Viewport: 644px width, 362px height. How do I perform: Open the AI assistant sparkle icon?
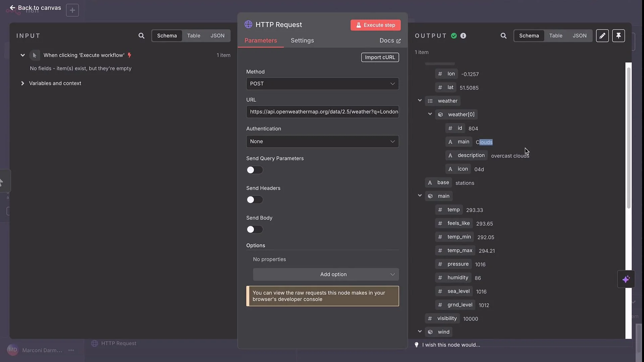[626, 279]
